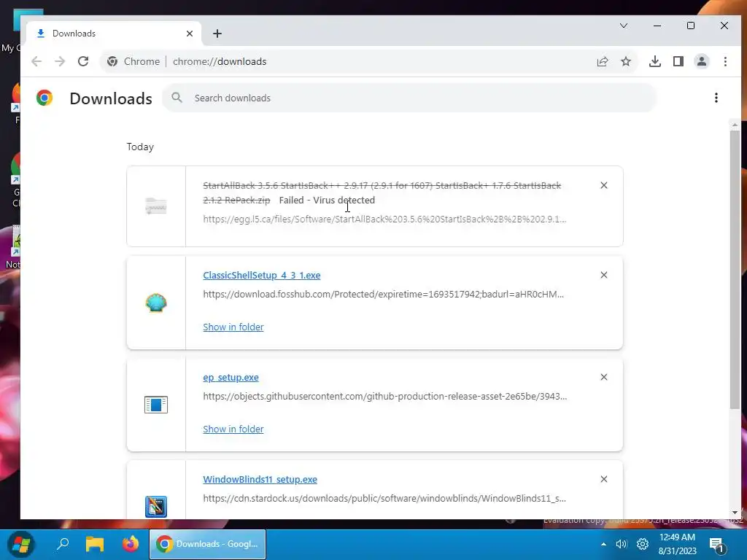Bookmark this page with the star icon
747x560 pixels.
tap(626, 61)
